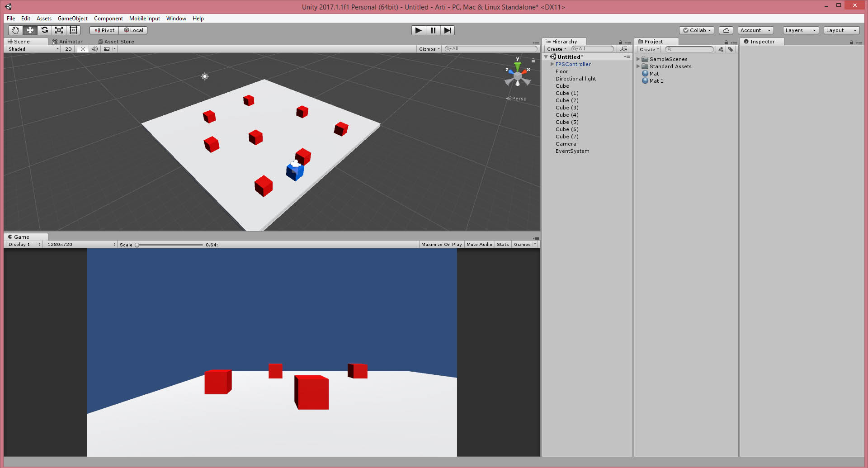The height and width of the screenshot is (468, 868).
Task: Open the Display 1 dropdown
Action: click(x=24, y=245)
